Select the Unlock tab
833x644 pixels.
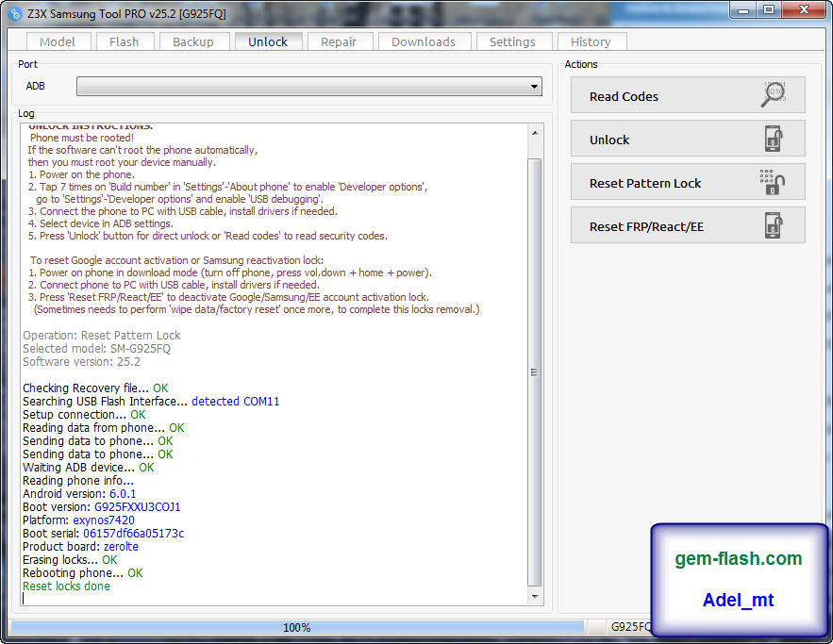point(268,41)
